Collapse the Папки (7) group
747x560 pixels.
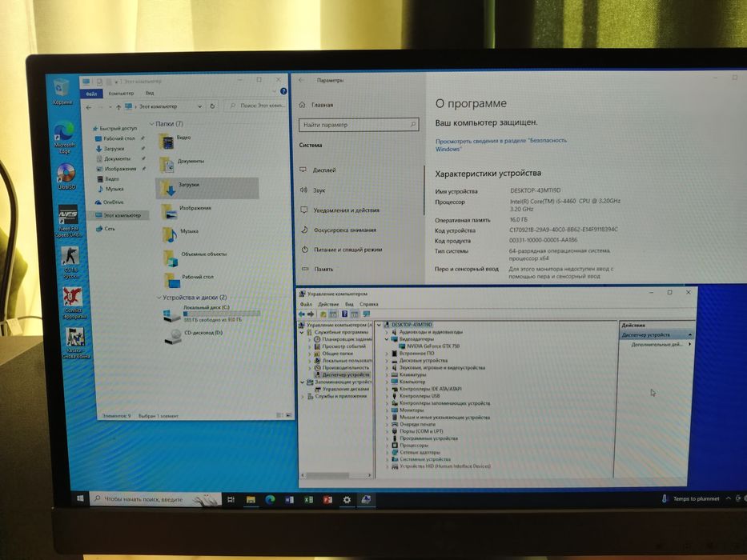[x=151, y=124]
